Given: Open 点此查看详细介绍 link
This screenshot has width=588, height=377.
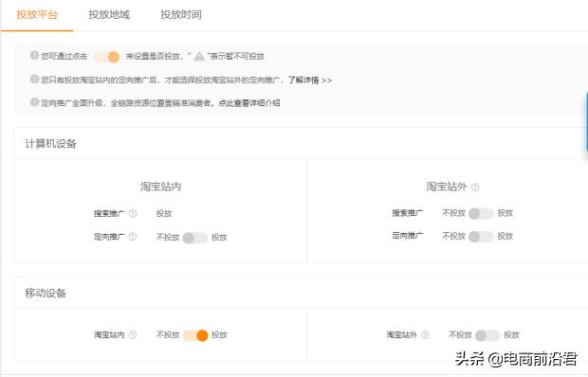Looking at the screenshot, I should click(249, 103).
